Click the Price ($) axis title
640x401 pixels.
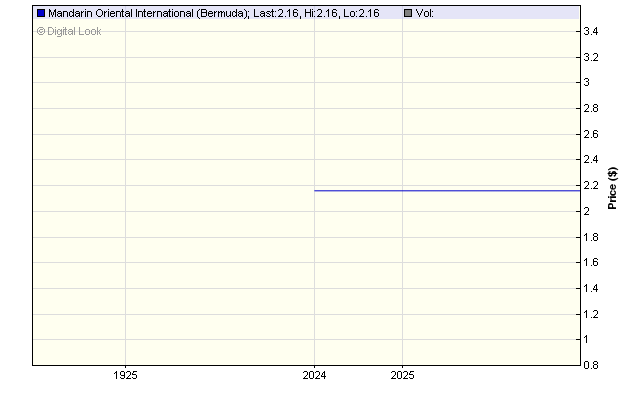coord(612,188)
